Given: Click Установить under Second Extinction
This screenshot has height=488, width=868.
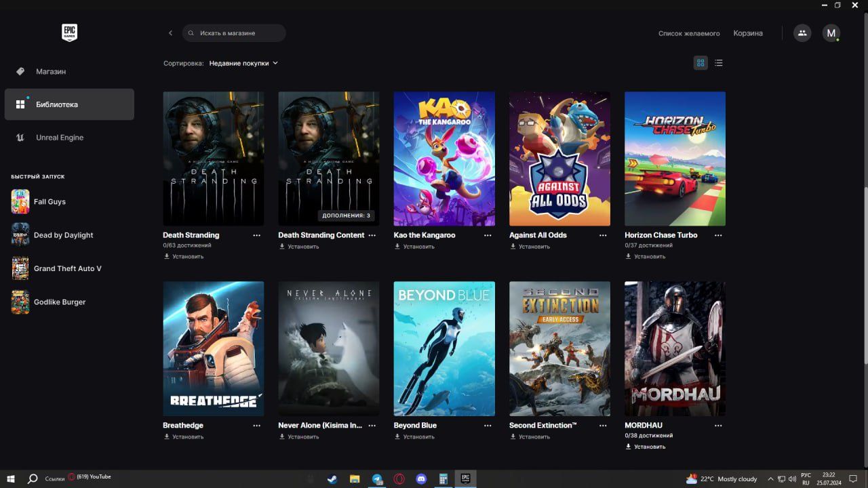Looking at the screenshot, I should click(x=530, y=436).
